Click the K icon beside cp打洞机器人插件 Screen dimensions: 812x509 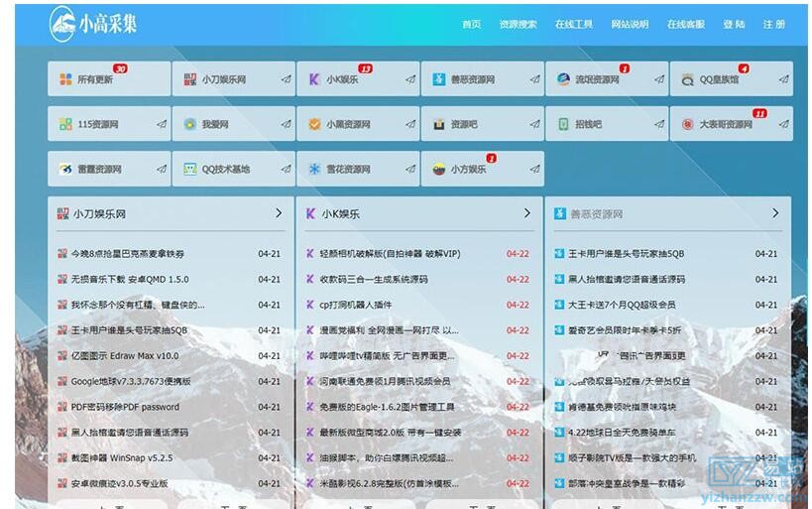[310, 305]
